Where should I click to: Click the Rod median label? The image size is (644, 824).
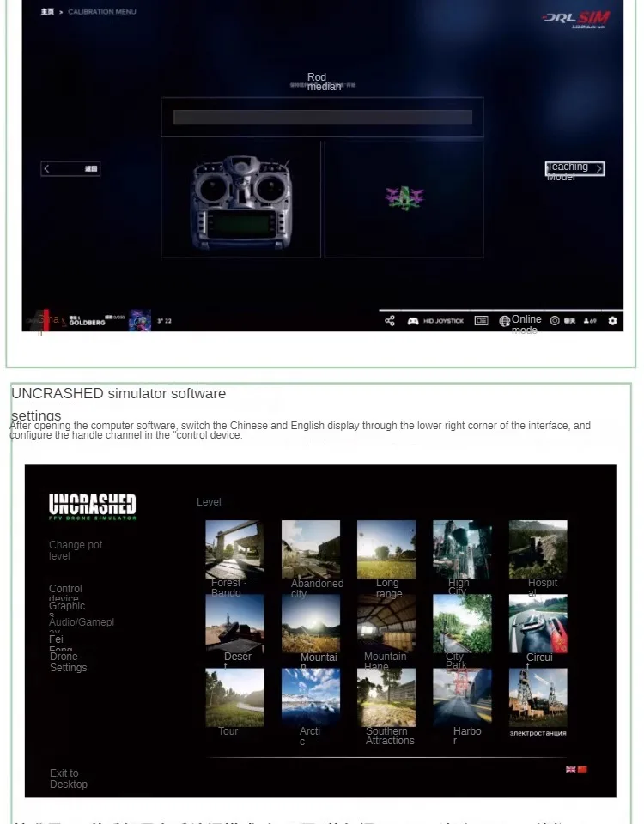[x=324, y=82]
